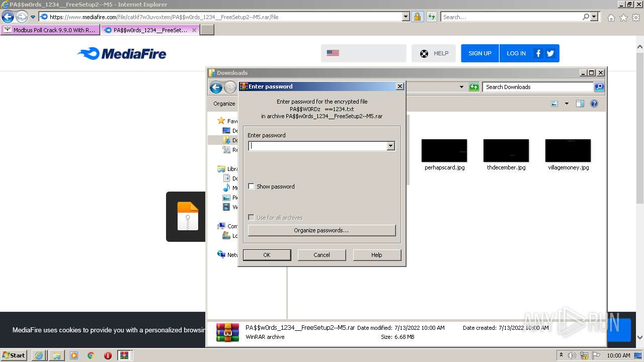Click WinRAR archive icon in details pane
644x362 pixels.
pyautogui.click(x=227, y=332)
